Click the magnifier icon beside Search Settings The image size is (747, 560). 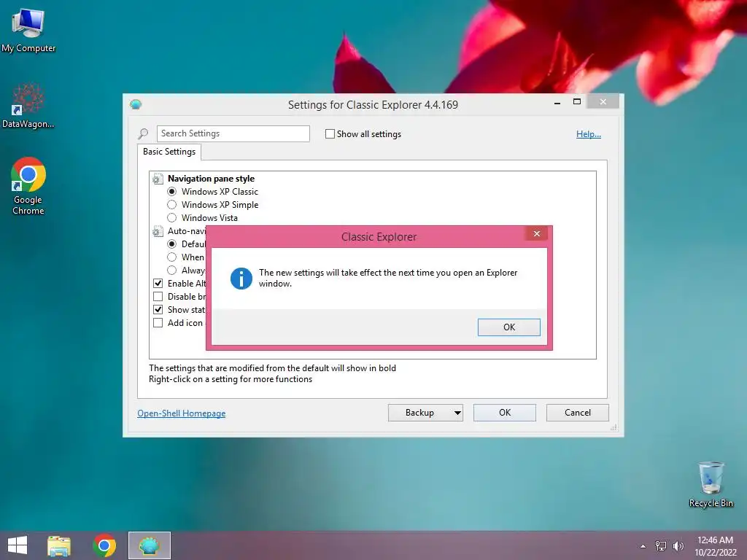point(143,134)
